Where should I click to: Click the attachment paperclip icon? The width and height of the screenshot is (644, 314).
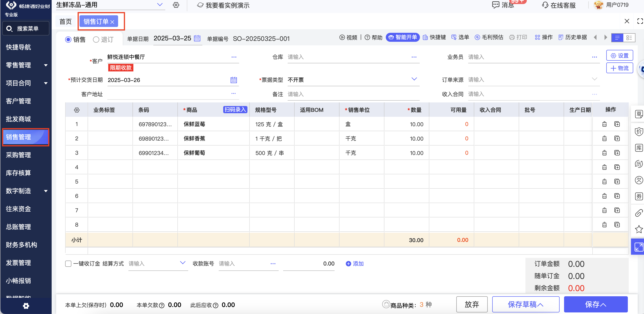point(639,213)
